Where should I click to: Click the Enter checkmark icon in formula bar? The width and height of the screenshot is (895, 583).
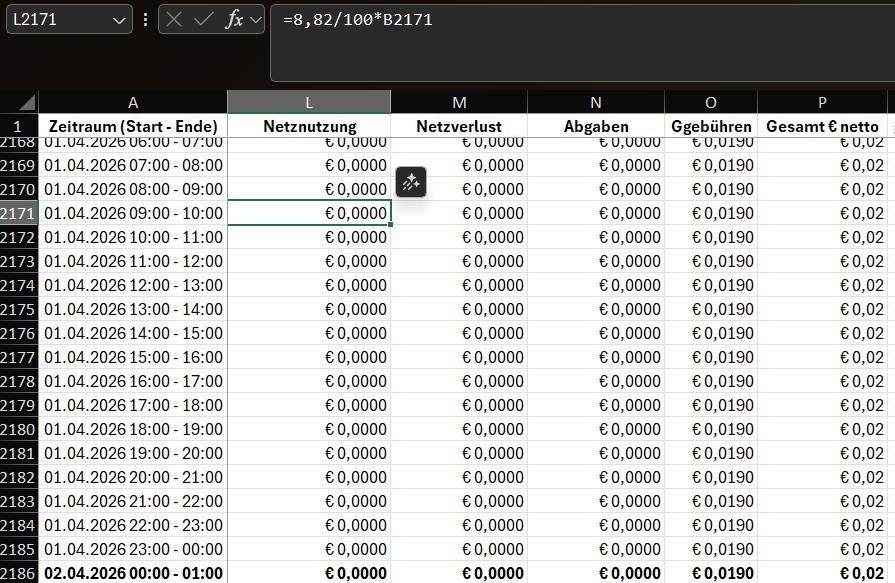point(204,19)
